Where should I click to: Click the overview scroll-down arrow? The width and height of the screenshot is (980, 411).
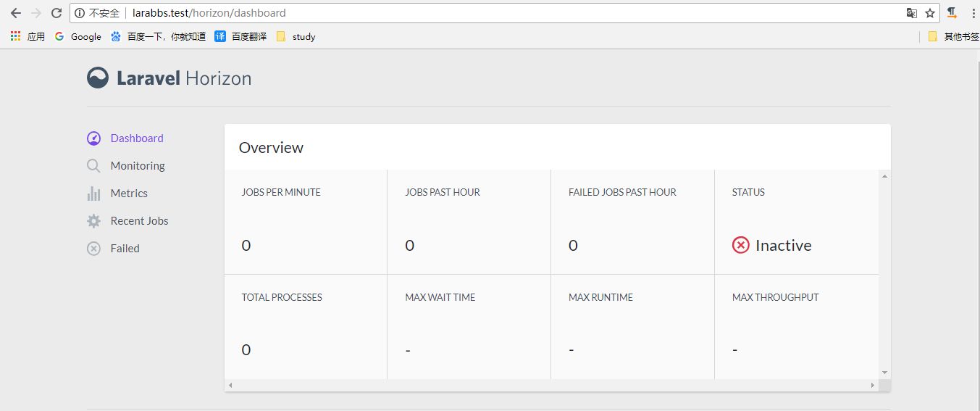(x=884, y=373)
